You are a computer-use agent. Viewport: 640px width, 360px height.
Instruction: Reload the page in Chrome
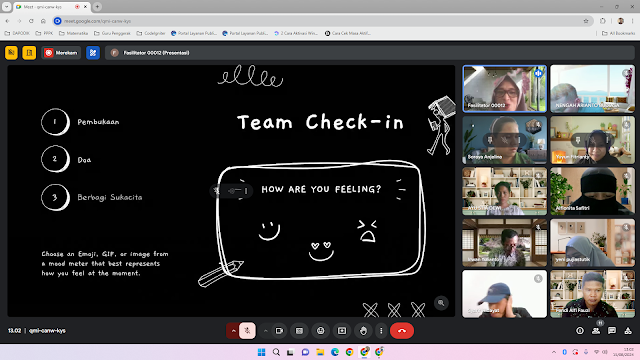(x=31, y=21)
